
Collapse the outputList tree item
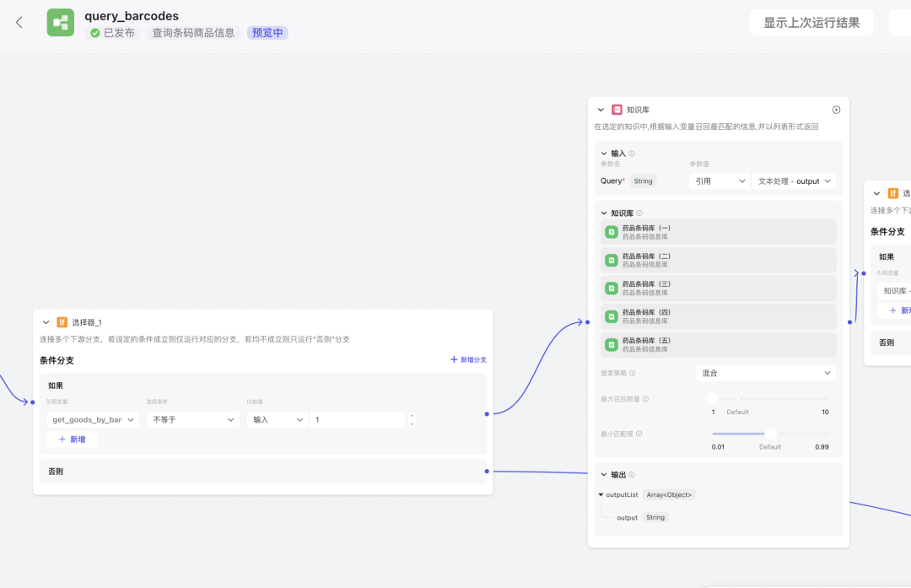601,495
